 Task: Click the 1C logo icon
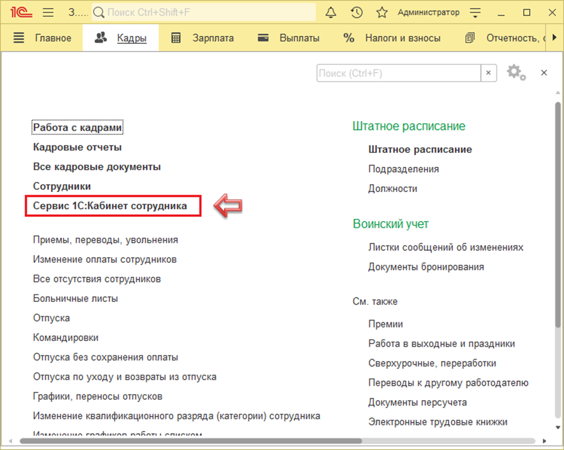21,13
